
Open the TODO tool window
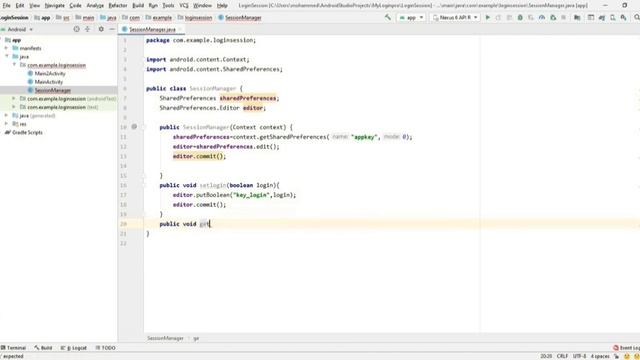(x=106, y=348)
